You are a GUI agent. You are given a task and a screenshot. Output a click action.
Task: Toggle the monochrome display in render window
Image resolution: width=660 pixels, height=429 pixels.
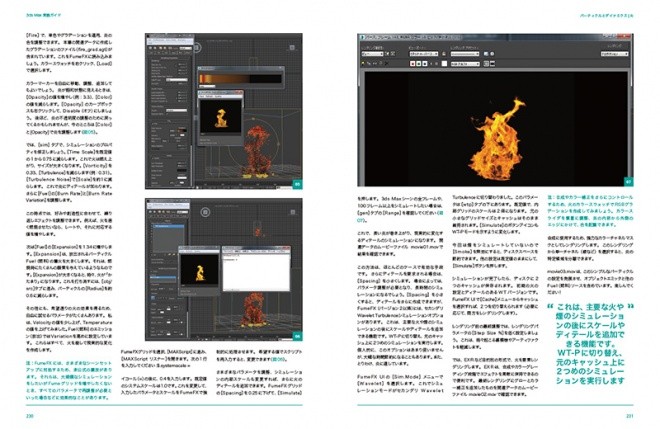tap(436, 64)
